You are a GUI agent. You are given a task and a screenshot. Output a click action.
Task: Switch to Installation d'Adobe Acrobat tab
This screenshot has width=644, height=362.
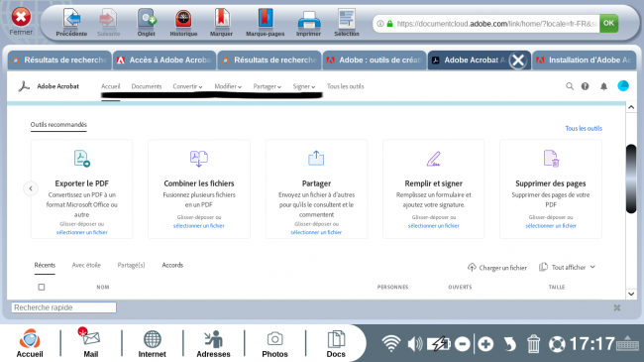coord(584,60)
